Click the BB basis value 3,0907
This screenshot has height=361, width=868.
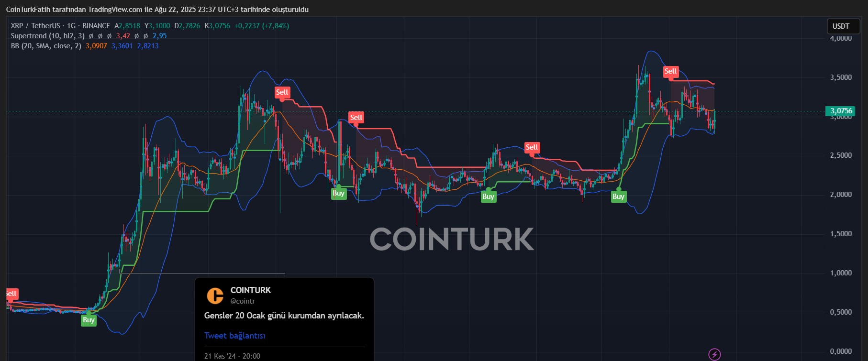(96, 46)
